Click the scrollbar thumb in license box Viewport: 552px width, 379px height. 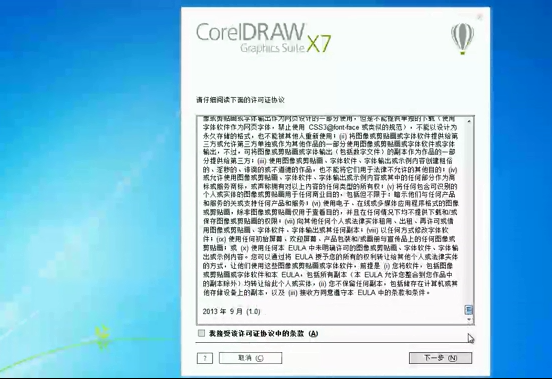(x=469, y=310)
